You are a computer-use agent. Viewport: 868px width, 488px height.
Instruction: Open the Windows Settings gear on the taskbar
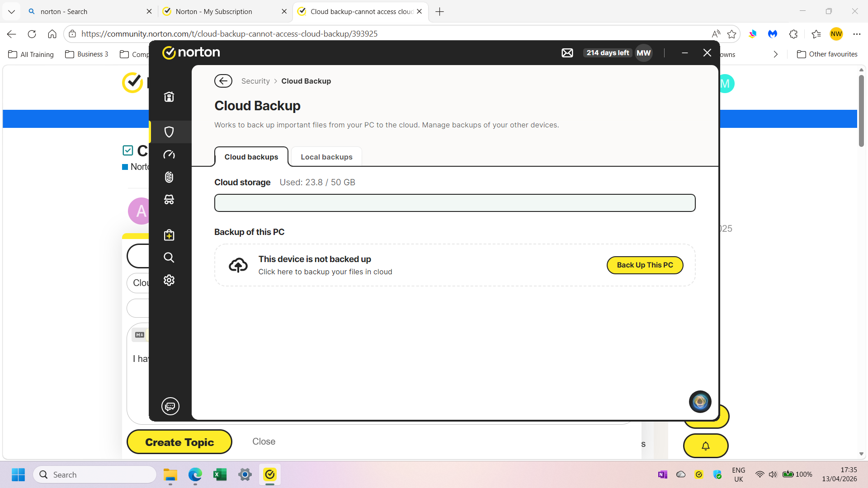coord(245,475)
